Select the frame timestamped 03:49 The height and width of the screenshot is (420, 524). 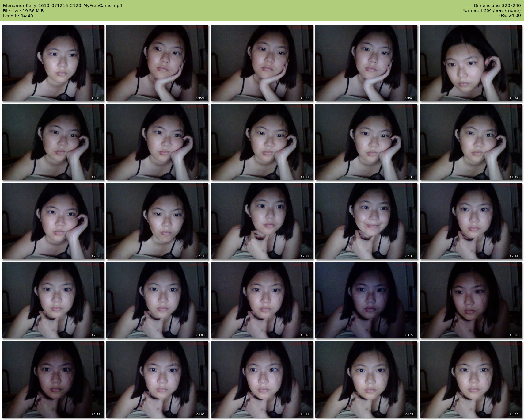tap(53, 379)
